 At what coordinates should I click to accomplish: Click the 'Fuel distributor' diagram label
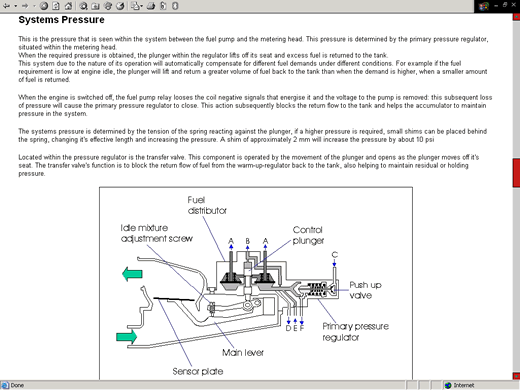(x=207, y=205)
